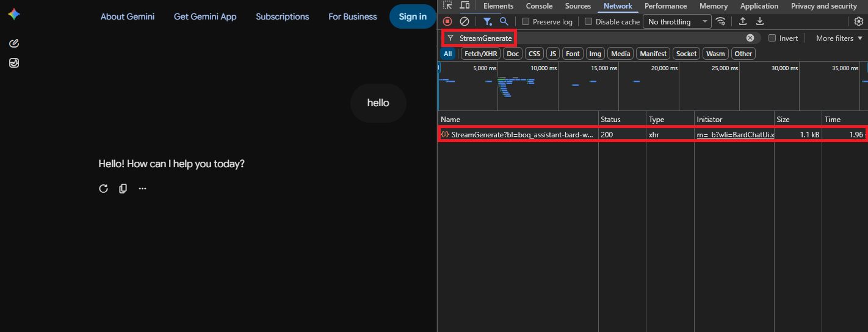Viewport: 868px width, 332px height.
Task: Click the 20,000 ms timeline overview marker
Action: pyautogui.click(x=664, y=68)
